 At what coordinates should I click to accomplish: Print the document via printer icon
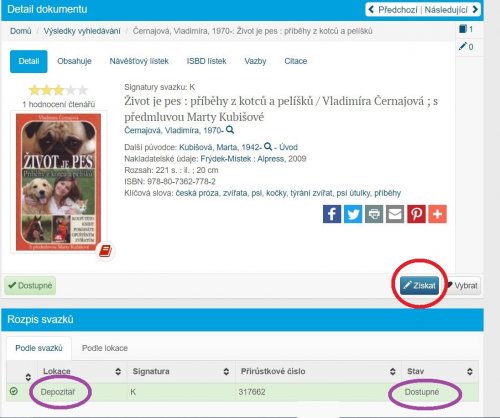[374, 214]
